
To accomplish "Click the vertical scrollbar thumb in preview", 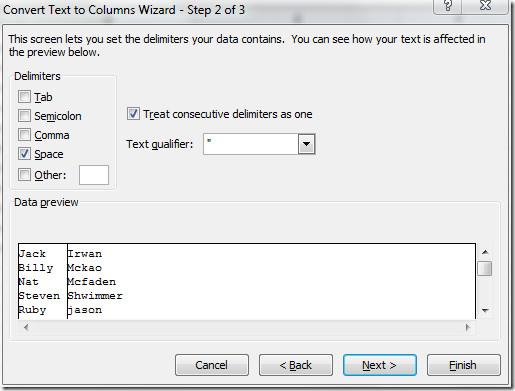I will [x=485, y=269].
